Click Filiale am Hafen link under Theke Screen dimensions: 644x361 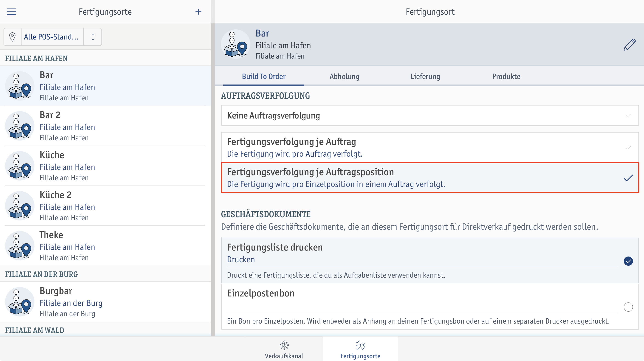coord(67,247)
